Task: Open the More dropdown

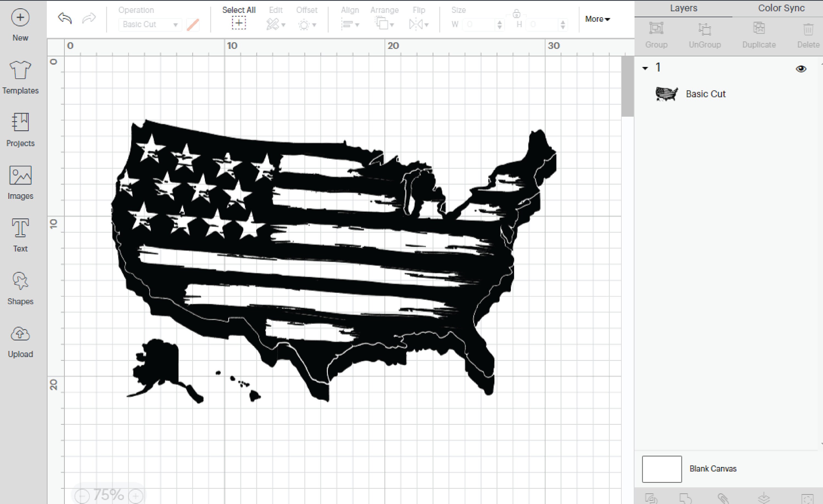Action: click(597, 19)
